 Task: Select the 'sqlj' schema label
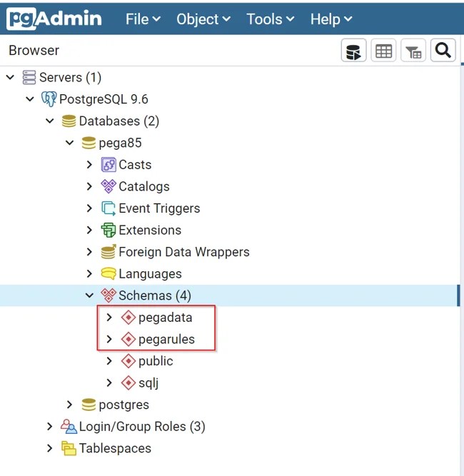tap(148, 383)
